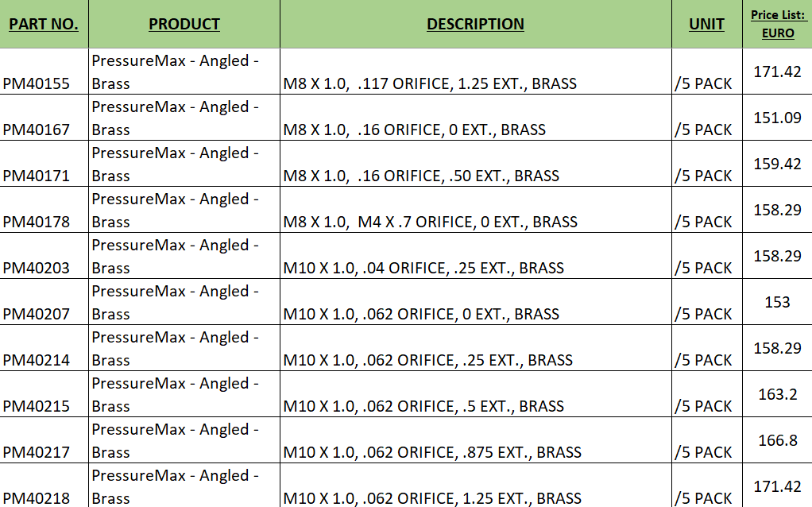Click the price cell 166.8
This screenshot has width=812, height=507.
777,440
